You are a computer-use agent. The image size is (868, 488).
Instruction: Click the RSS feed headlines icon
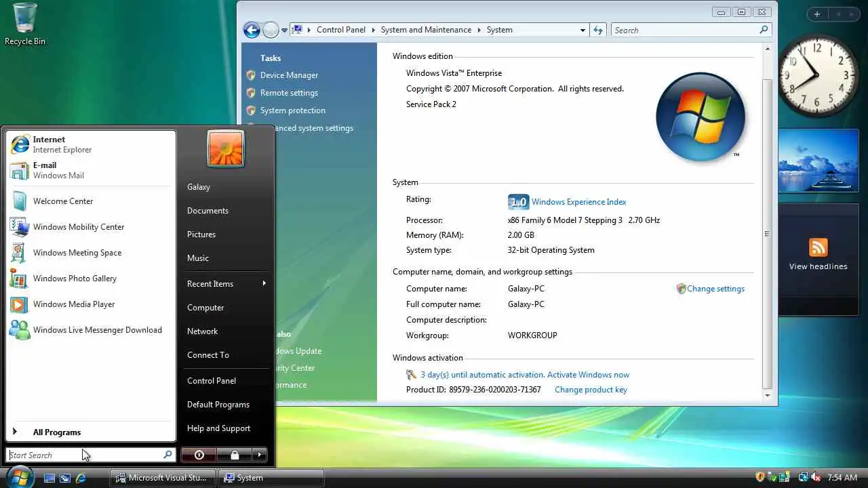[x=818, y=247]
